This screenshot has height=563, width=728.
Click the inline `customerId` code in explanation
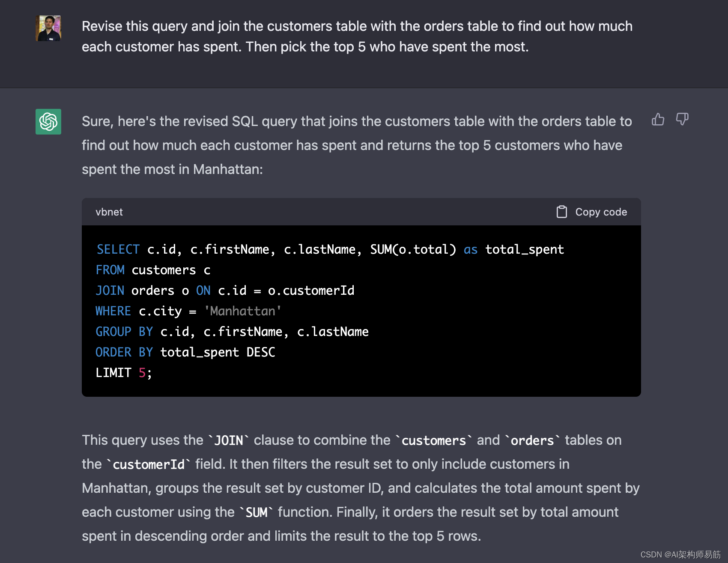click(149, 464)
